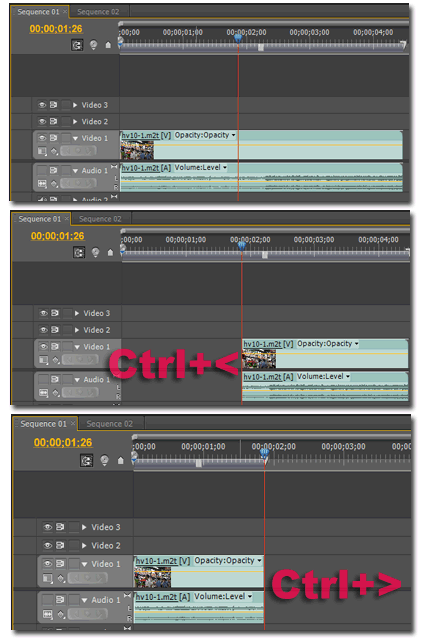Click Video 3 sync lock icon in top timeline

(x=53, y=105)
